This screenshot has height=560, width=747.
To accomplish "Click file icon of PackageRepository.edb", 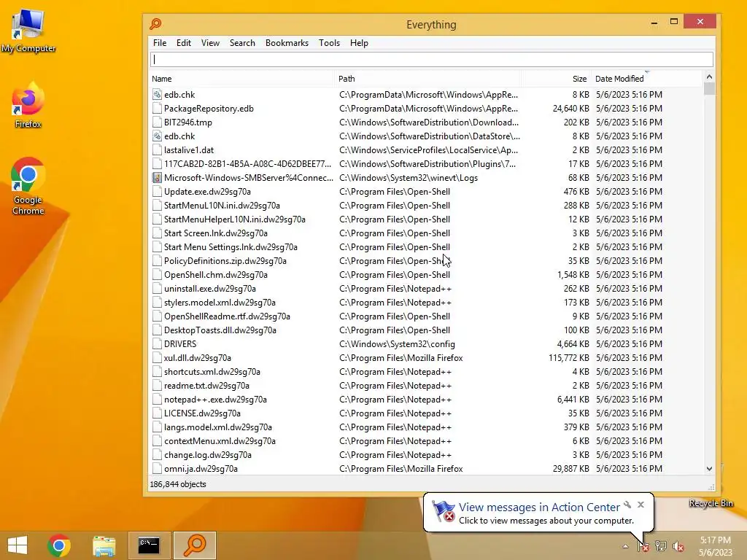I will 157,108.
